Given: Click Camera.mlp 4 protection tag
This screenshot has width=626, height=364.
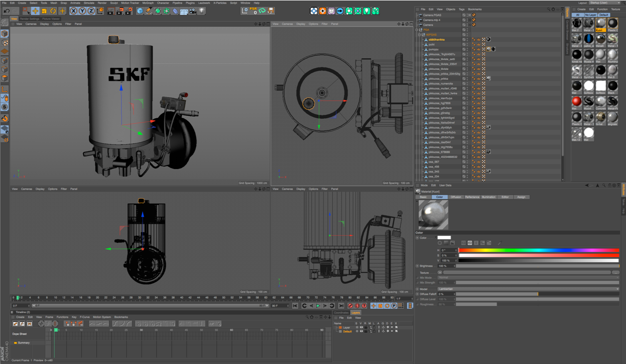Looking at the screenshot, I should [x=474, y=20].
